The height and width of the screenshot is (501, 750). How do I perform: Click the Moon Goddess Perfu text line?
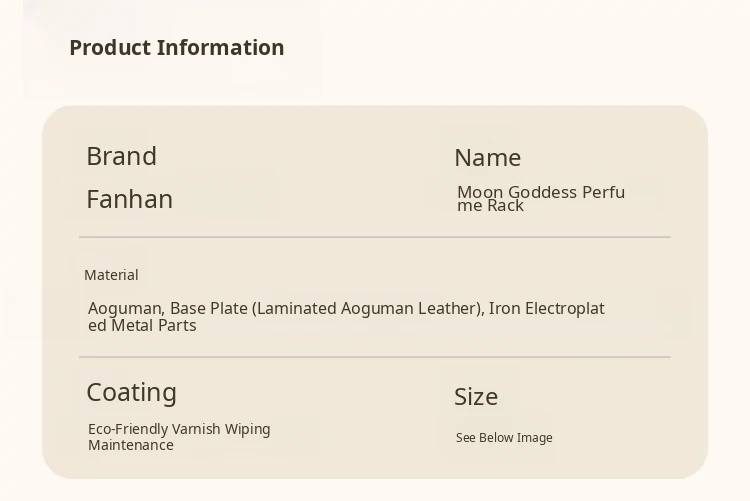tap(541, 192)
